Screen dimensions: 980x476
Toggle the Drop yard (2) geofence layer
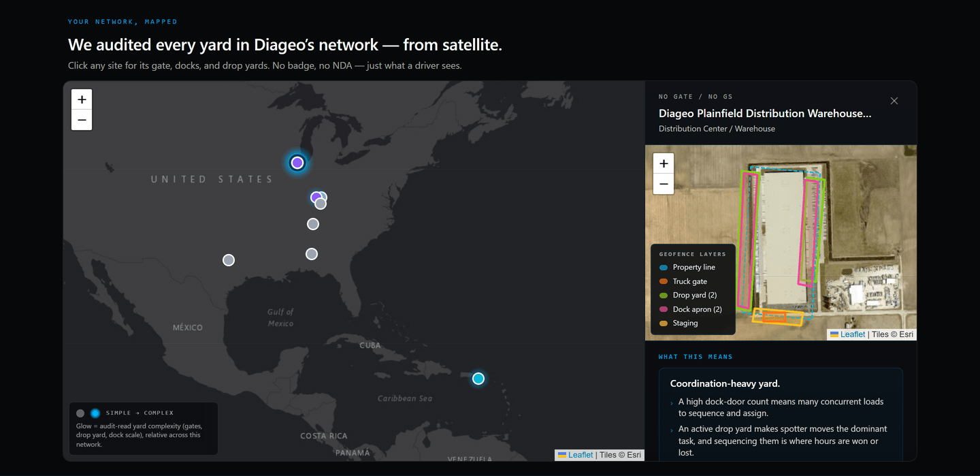[x=688, y=296]
